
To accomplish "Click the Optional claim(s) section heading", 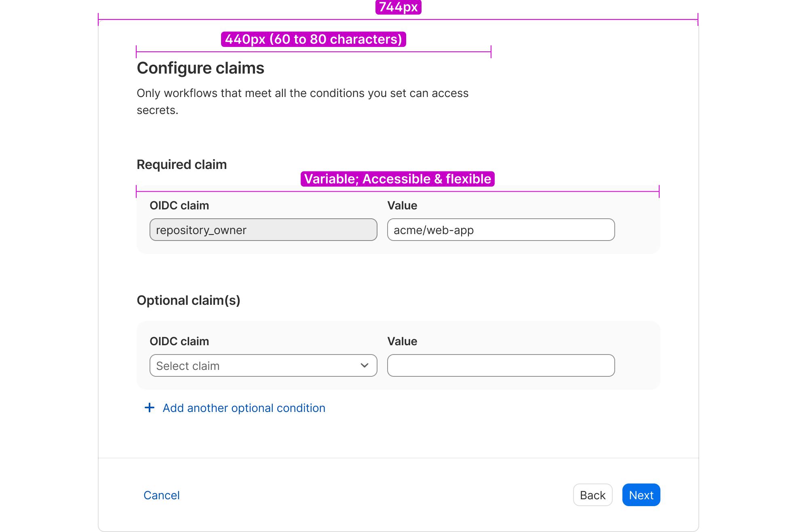I will (x=188, y=300).
